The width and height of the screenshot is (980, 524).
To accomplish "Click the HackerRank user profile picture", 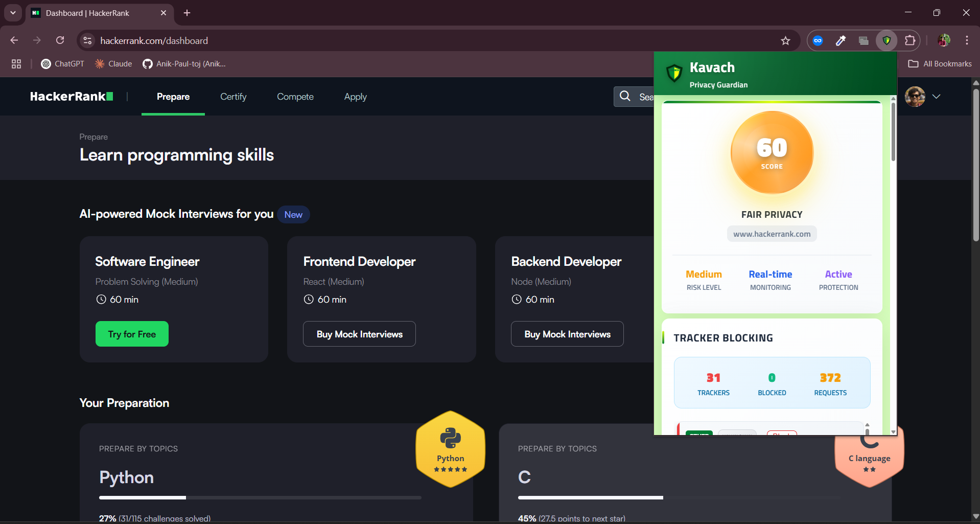I will tap(915, 97).
